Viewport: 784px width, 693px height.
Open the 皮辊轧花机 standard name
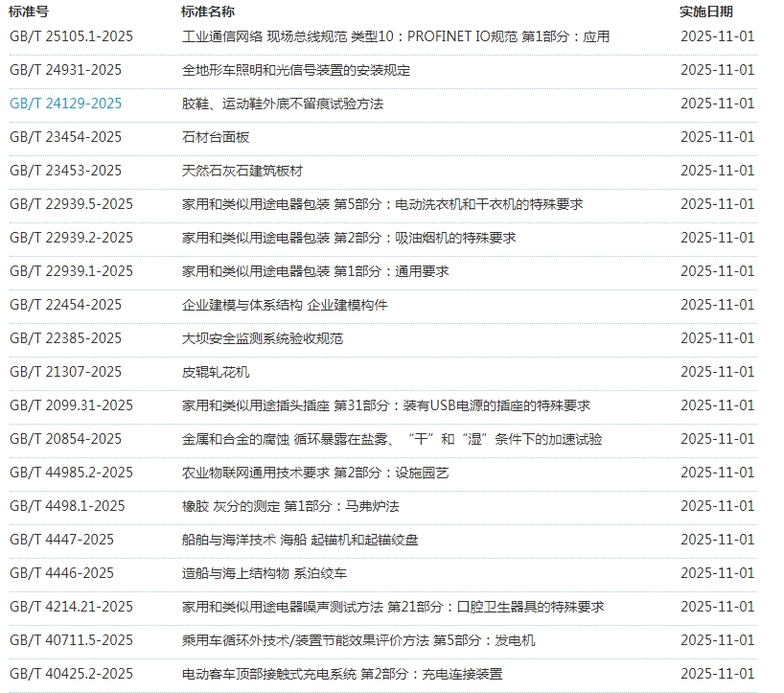216,372
